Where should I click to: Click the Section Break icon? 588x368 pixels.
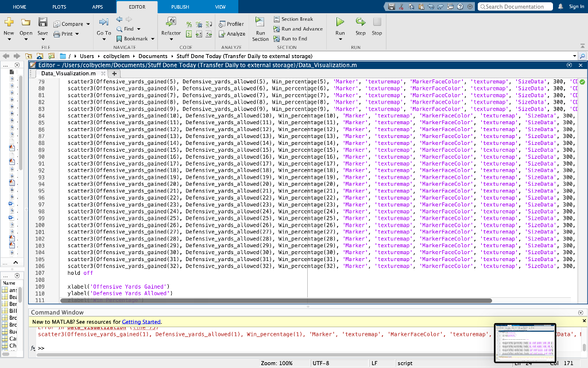pos(277,19)
